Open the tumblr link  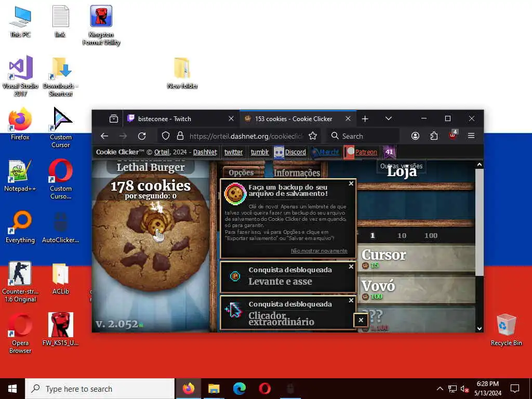(260, 152)
